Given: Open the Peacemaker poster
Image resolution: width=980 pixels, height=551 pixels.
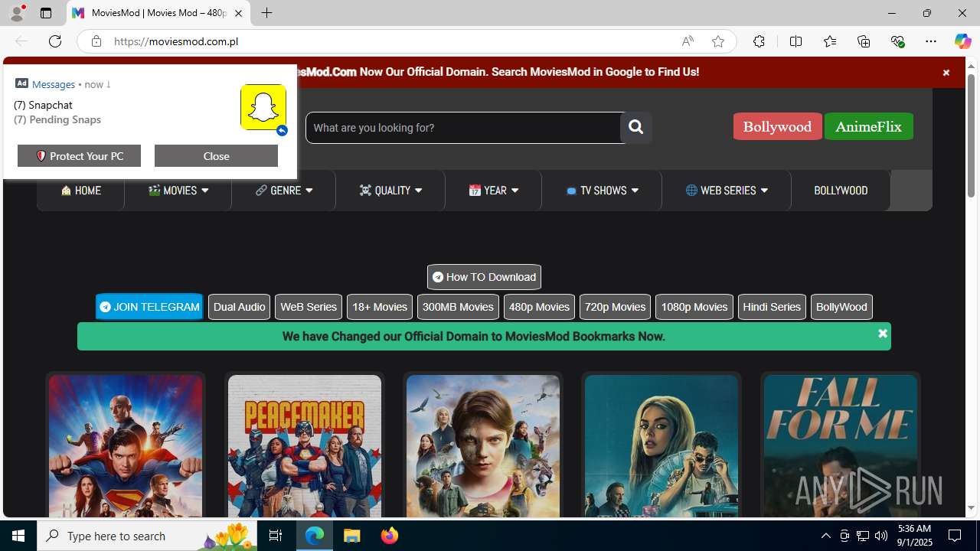Looking at the screenshot, I should [305, 446].
